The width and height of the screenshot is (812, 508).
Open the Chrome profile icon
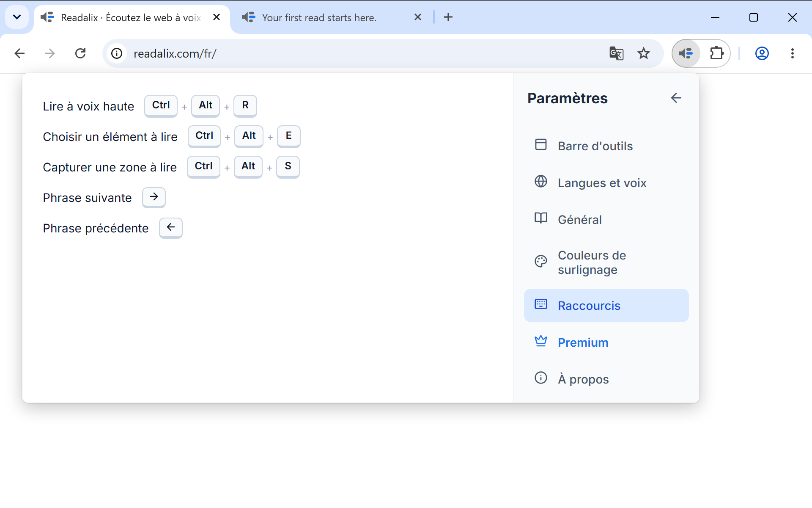click(762, 53)
